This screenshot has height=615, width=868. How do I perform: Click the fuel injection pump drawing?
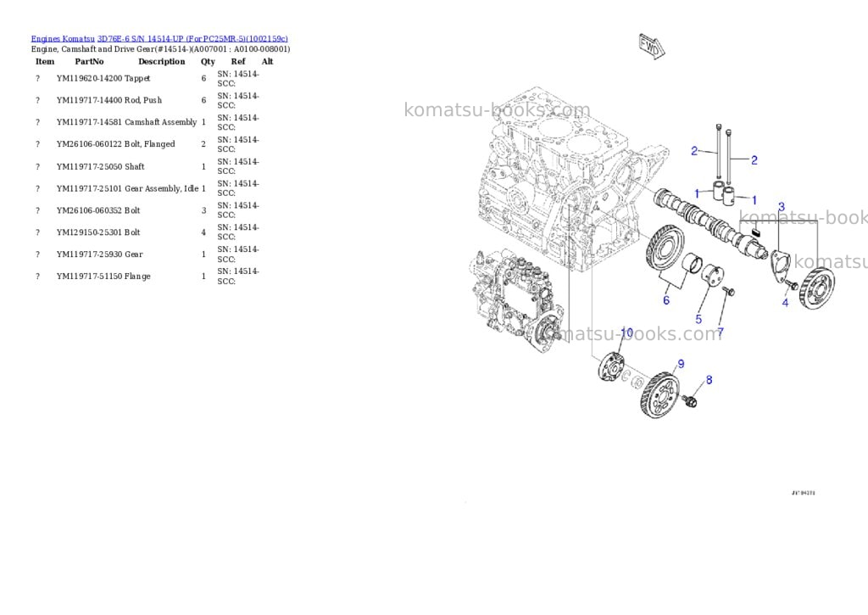click(516, 299)
